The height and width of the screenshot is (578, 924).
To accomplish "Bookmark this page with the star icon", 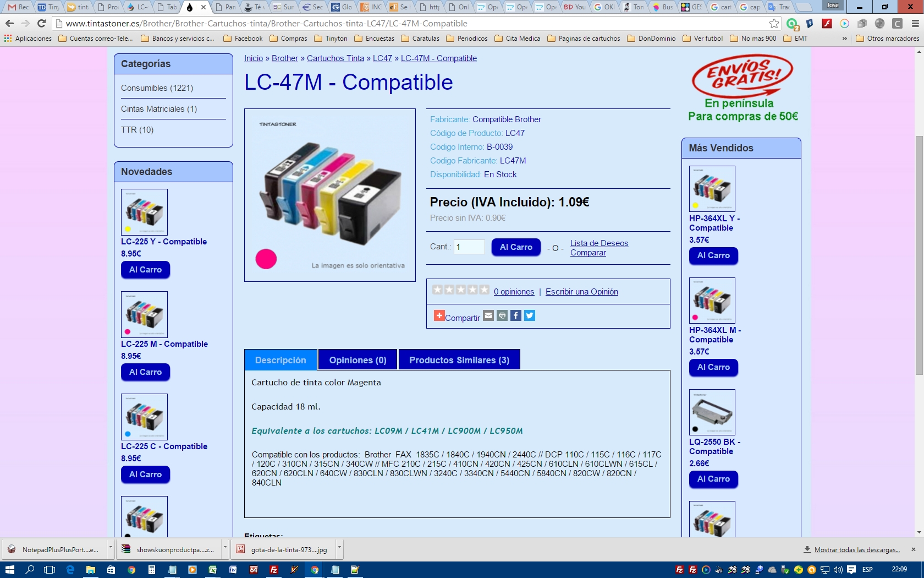I will 774,23.
